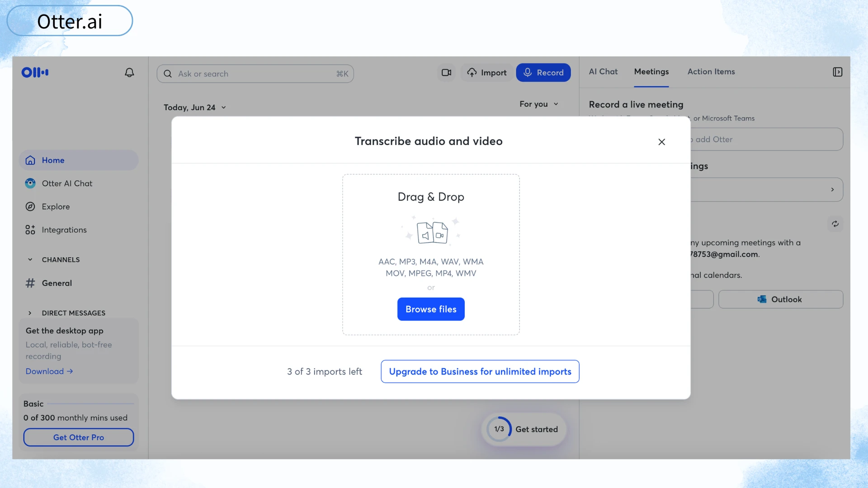Switch to the Action Items tab
Viewport: 868px width, 488px height.
(x=711, y=71)
